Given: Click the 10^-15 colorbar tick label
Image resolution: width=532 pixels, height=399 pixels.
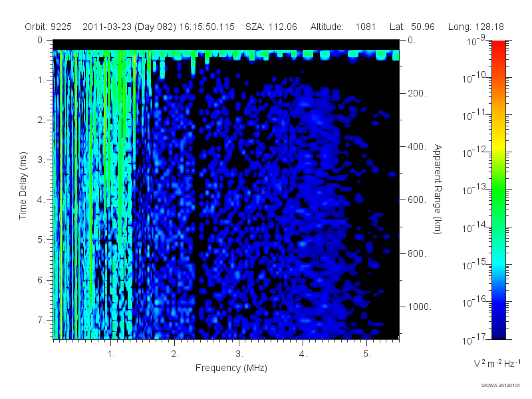Looking at the screenshot, I should 475,265.
